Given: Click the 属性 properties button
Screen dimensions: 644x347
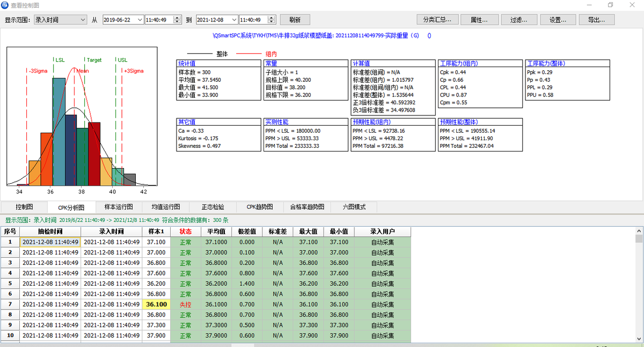Looking at the screenshot, I should pos(478,20).
